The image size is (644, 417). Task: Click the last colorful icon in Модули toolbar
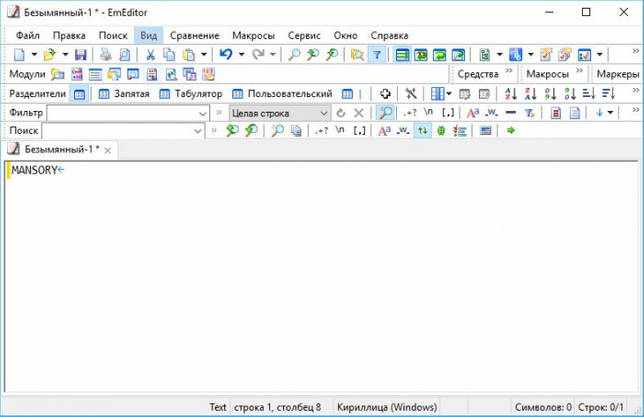pos(209,74)
